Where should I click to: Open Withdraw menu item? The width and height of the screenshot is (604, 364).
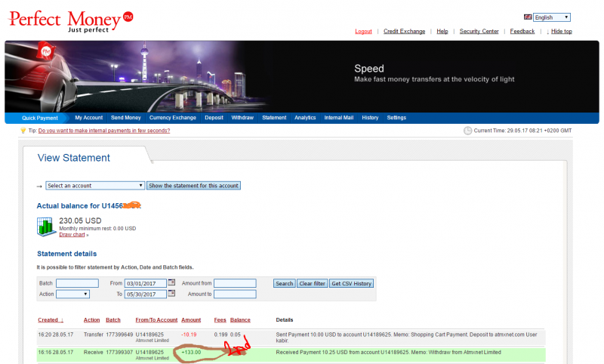[242, 118]
